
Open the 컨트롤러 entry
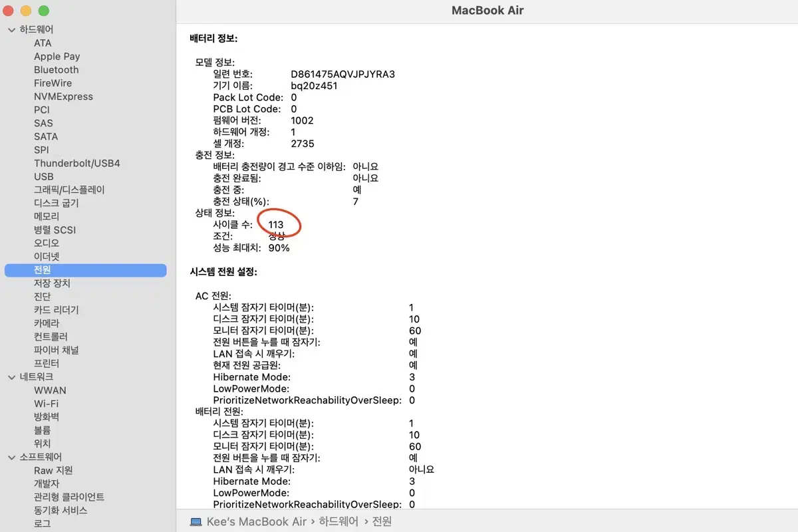coord(51,336)
